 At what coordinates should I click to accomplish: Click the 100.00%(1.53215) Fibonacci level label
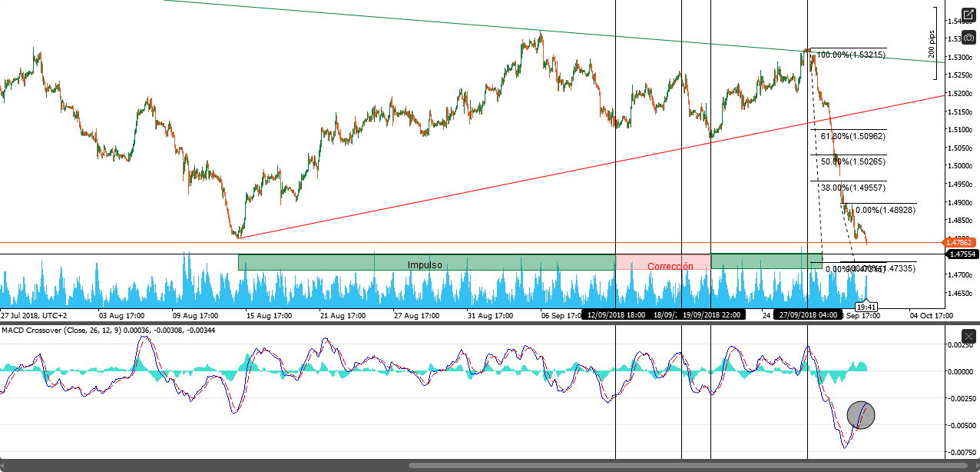click(x=851, y=55)
